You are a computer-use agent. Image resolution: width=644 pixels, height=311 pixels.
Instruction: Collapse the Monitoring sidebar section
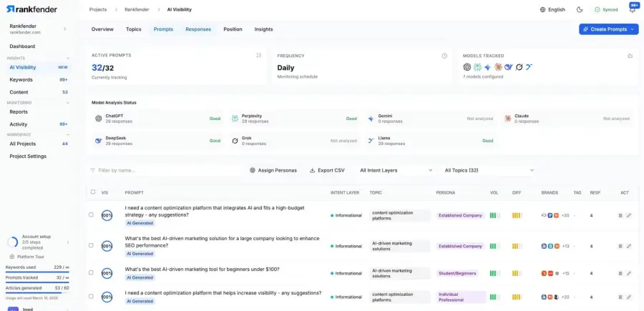(x=68, y=102)
